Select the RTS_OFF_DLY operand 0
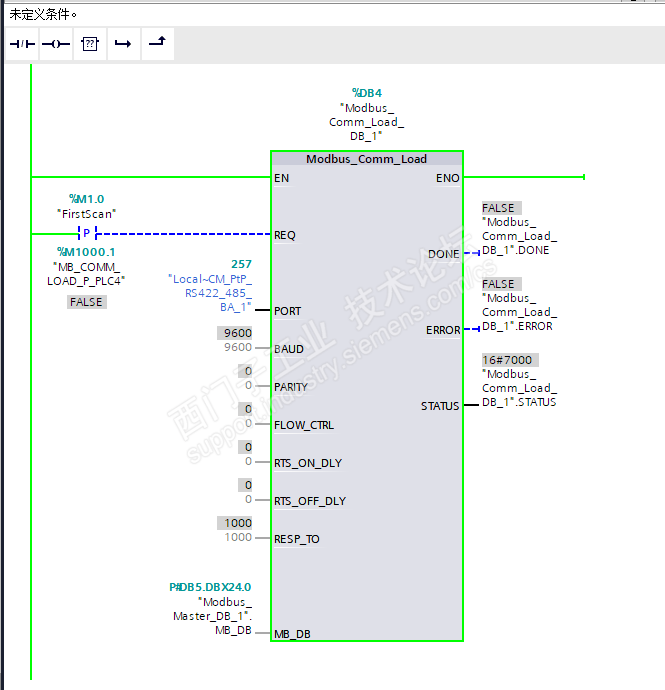665x690 pixels. tap(248, 499)
